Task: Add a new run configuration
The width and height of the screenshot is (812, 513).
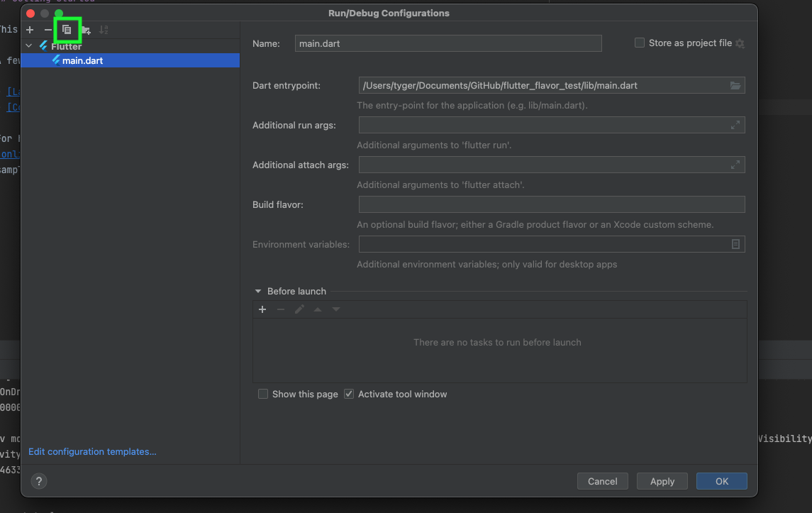Action: [30, 30]
